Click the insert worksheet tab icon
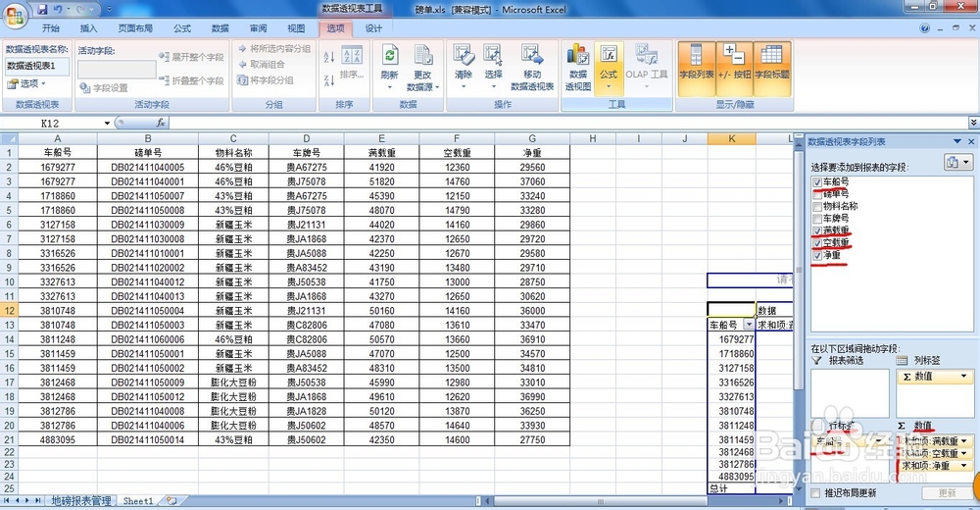The height and width of the screenshot is (510, 980). tap(171, 500)
